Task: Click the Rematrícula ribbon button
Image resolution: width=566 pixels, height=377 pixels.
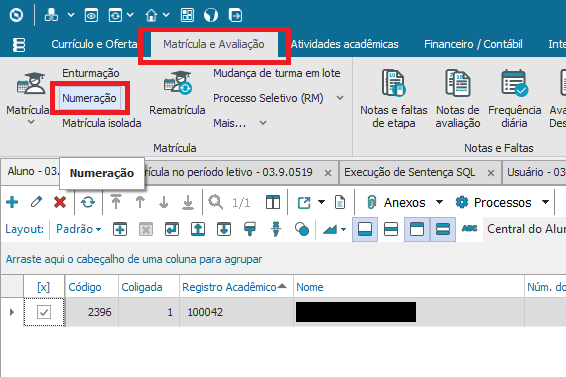Action: click(177, 93)
